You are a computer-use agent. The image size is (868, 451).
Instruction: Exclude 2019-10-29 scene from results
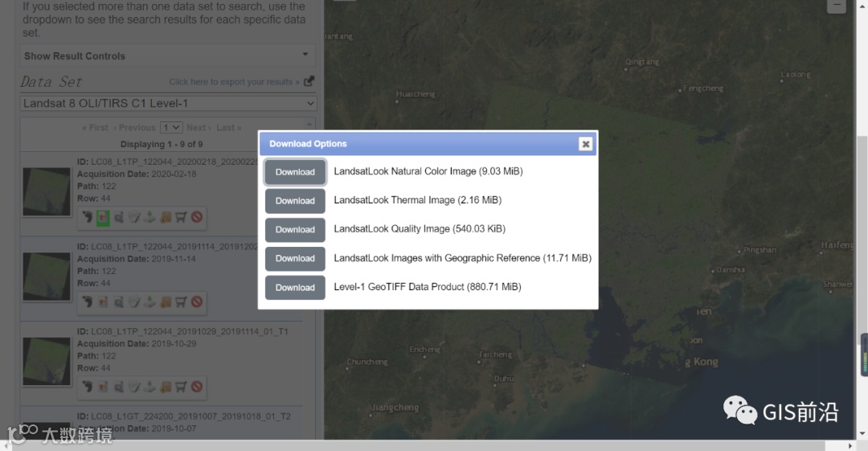[197, 387]
